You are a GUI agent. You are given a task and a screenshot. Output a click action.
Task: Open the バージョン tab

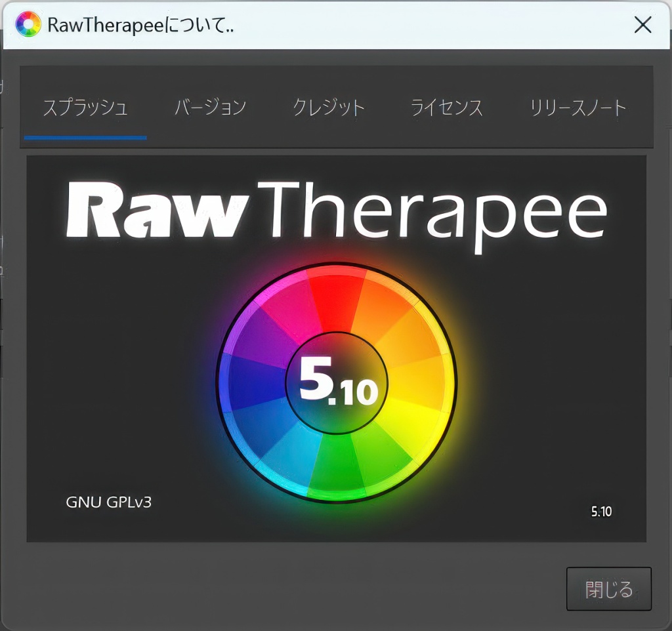tap(211, 108)
